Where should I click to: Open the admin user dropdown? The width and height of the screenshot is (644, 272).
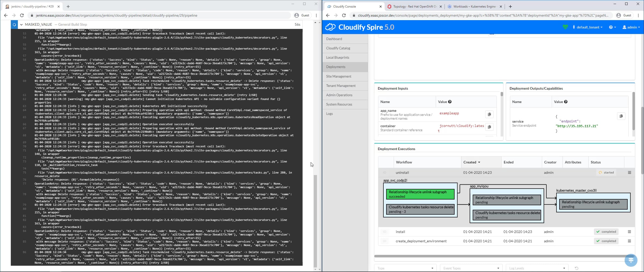631,27
